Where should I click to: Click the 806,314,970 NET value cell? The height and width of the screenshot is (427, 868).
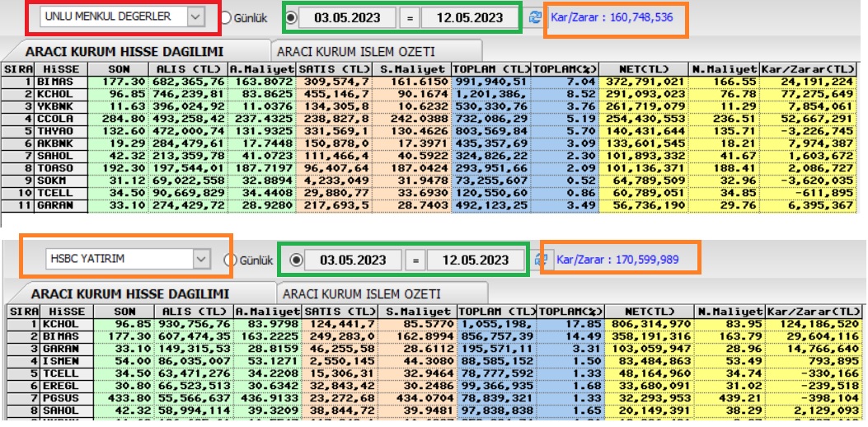(x=650, y=325)
